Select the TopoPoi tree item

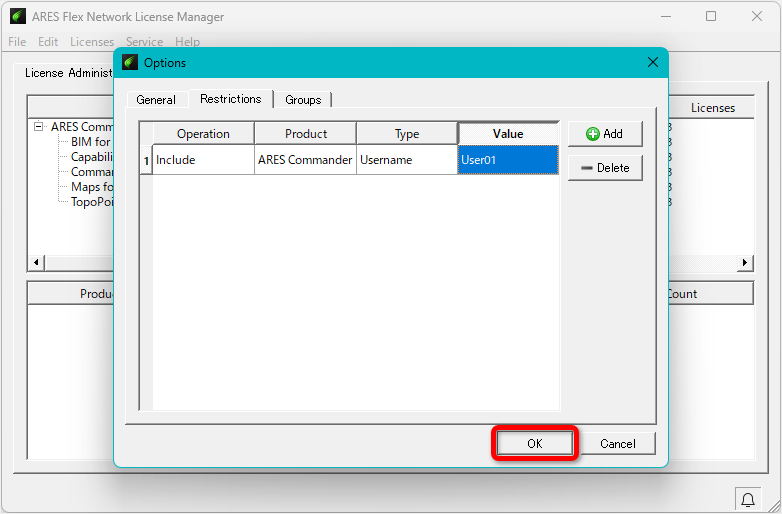point(92,201)
